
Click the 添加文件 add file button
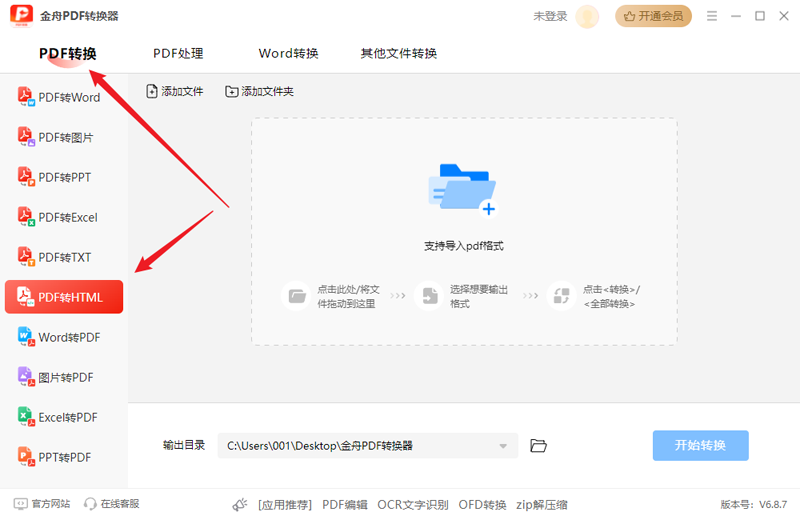point(174,91)
